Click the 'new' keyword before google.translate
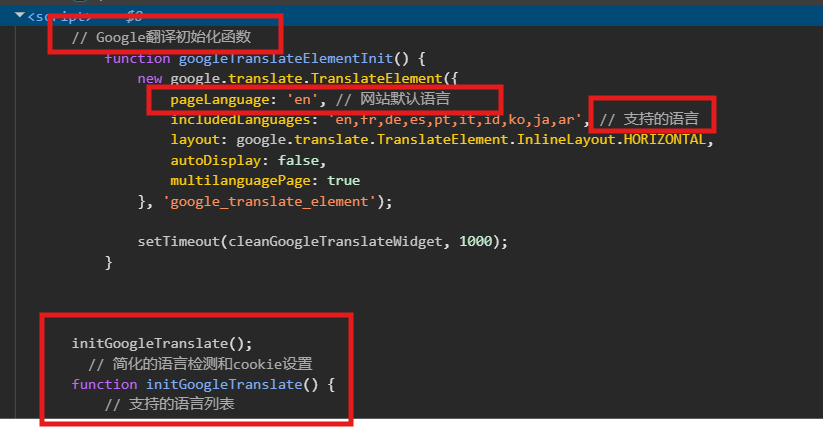 pos(150,79)
